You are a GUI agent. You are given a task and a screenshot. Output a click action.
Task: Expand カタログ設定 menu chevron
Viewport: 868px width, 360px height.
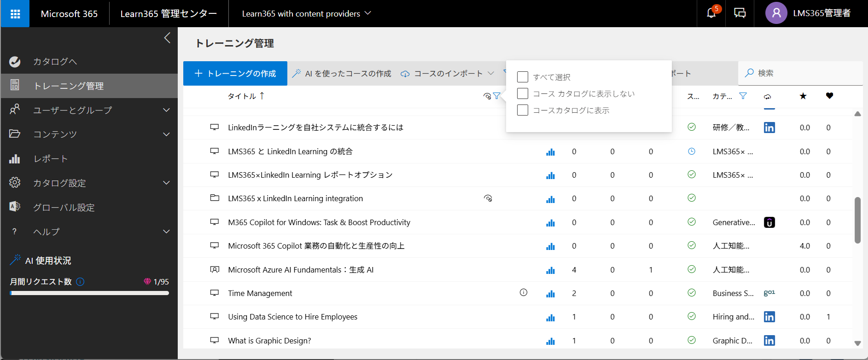tap(167, 183)
